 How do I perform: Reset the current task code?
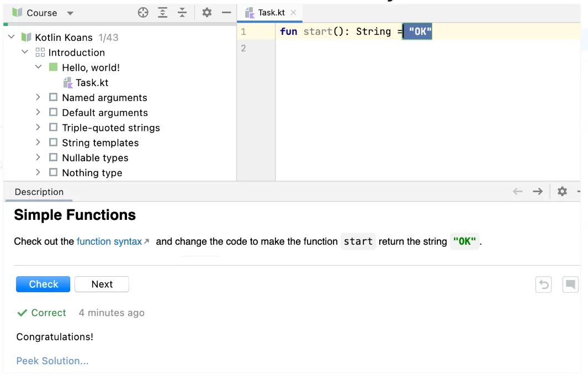543,284
